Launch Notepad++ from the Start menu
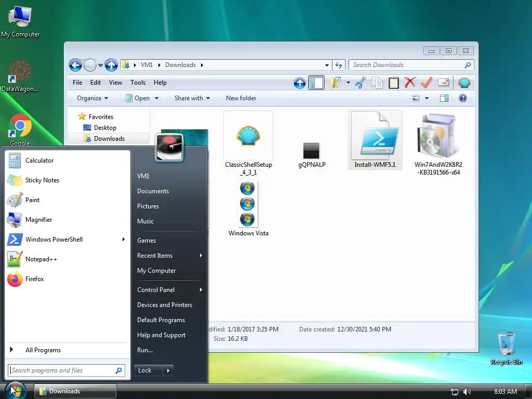532x399 pixels. [67, 259]
